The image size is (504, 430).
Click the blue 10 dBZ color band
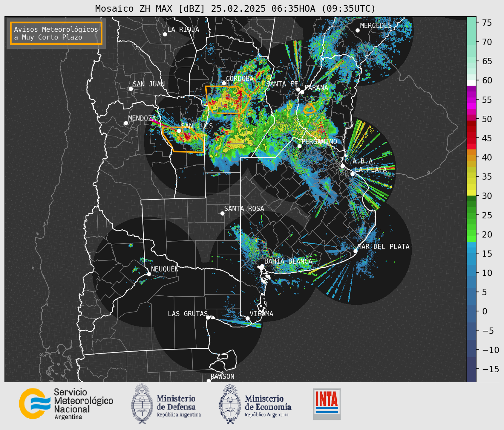(x=471, y=273)
